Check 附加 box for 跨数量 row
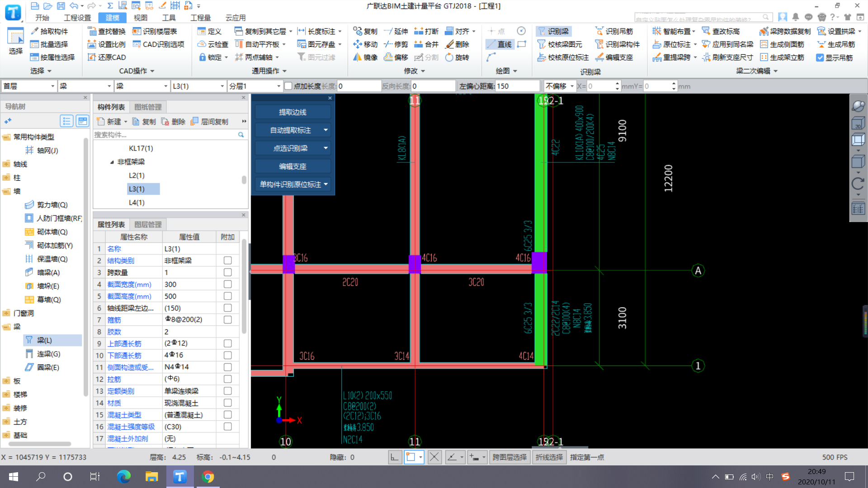 click(227, 272)
